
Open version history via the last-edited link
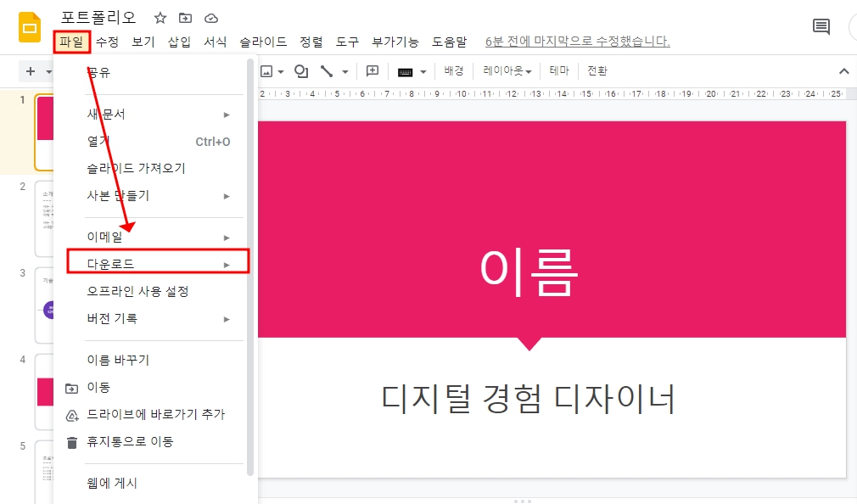[575, 41]
